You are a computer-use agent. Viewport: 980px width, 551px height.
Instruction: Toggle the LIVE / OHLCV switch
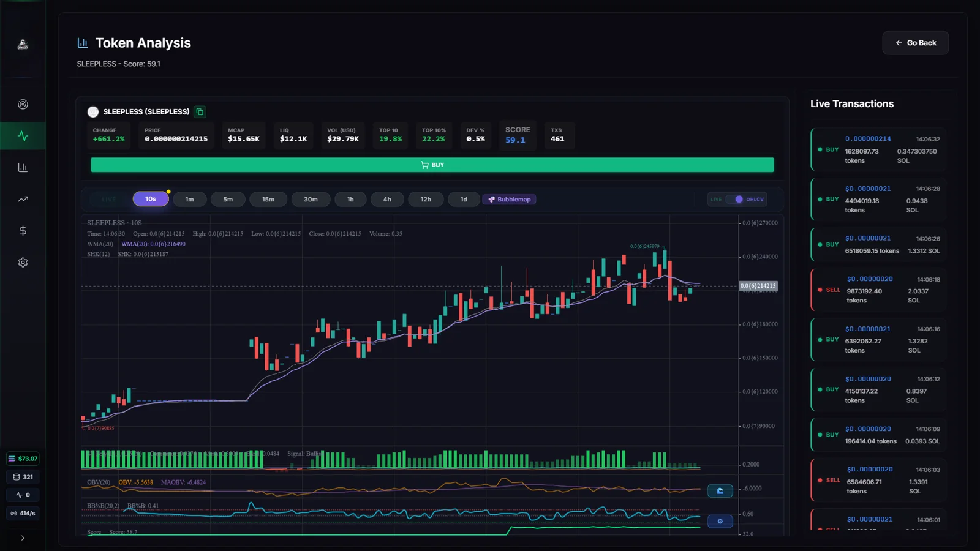point(737,199)
